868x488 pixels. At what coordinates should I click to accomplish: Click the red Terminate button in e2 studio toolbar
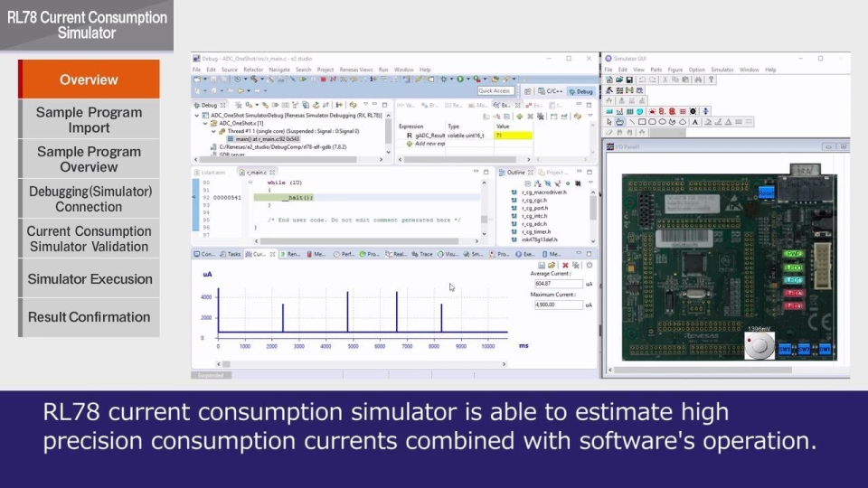click(x=324, y=80)
